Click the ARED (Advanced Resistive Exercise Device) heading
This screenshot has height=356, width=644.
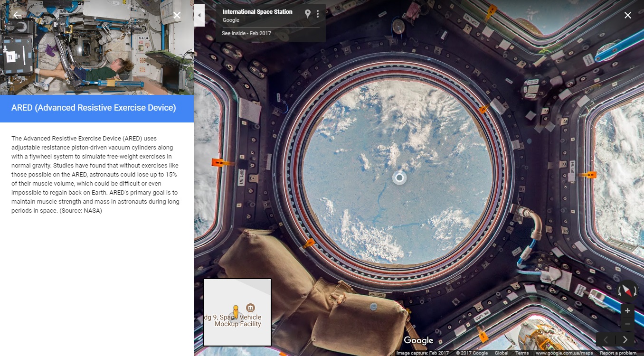tap(94, 108)
